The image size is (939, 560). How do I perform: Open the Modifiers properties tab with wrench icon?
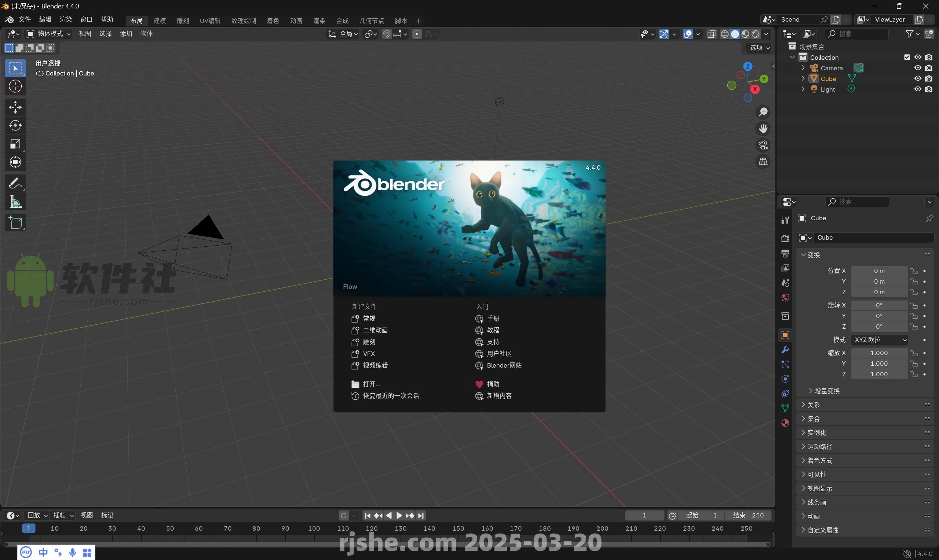coord(785,349)
